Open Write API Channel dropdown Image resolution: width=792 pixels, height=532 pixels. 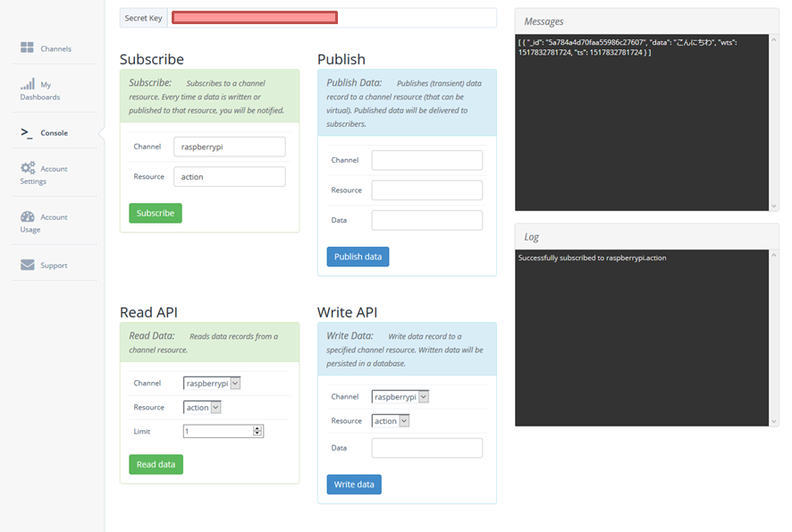(x=400, y=397)
